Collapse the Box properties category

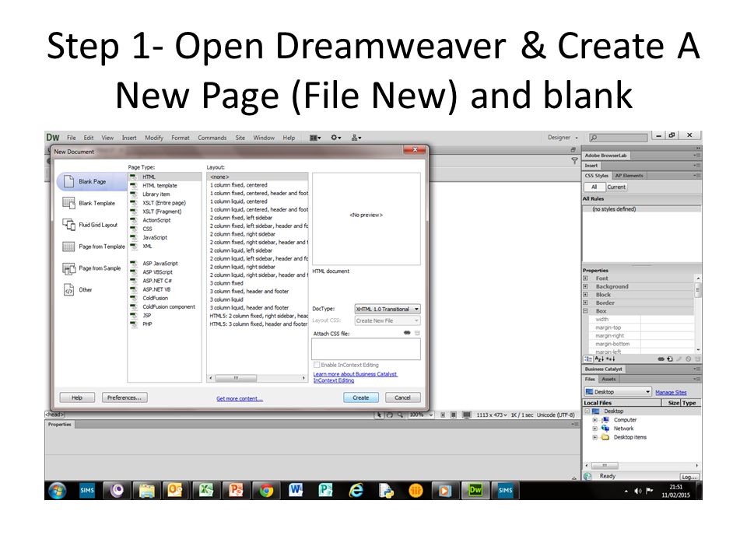(x=585, y=311)
